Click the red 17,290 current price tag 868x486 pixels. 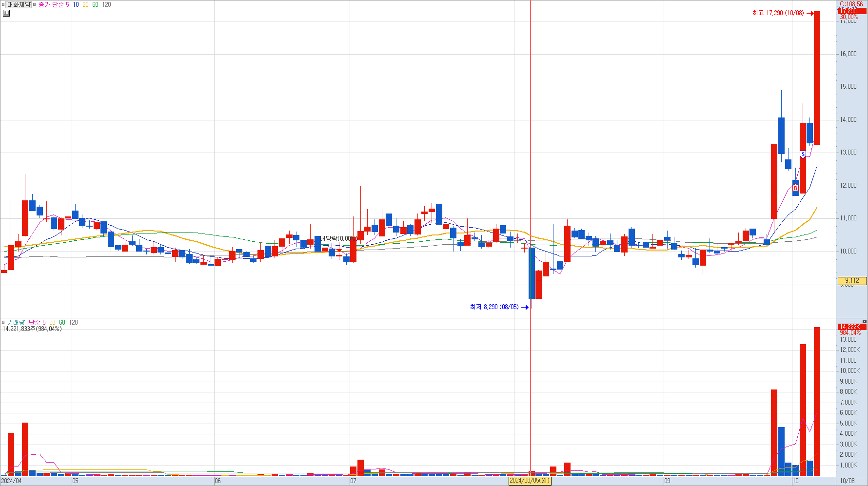pyautogui.click(x=852, y=11)
